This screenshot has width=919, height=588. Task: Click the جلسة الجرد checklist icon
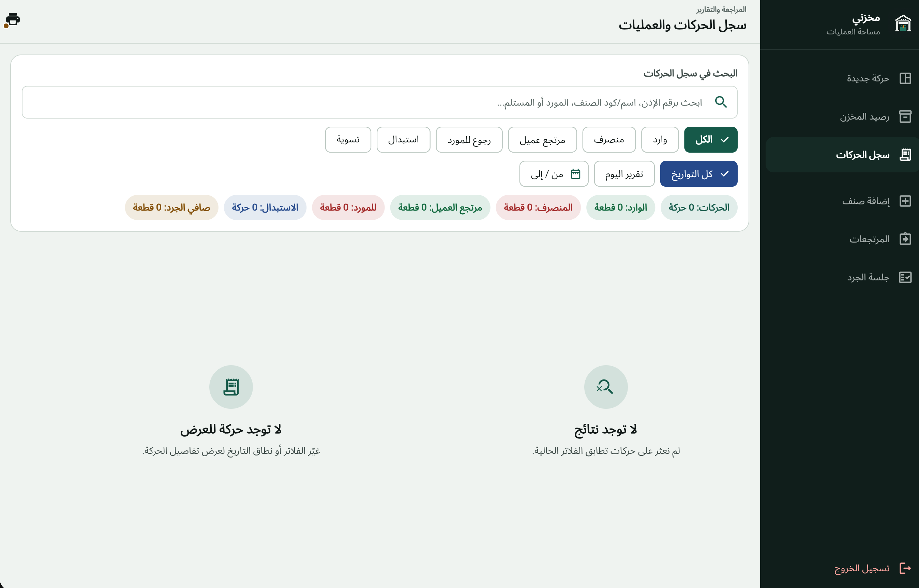click(905, 277)
